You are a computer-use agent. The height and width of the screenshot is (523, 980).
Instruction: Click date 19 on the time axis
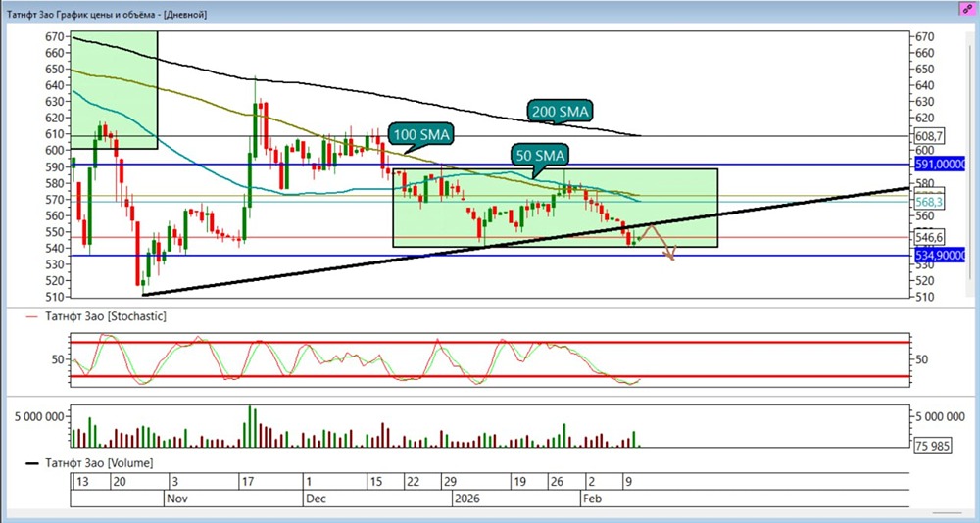click(x=519, y=483)
